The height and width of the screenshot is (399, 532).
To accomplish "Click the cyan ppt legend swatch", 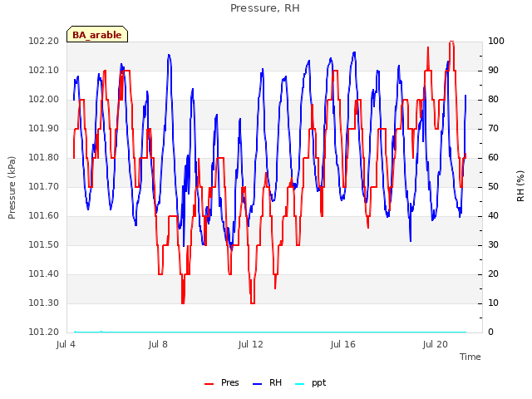I will pos(299,384).
